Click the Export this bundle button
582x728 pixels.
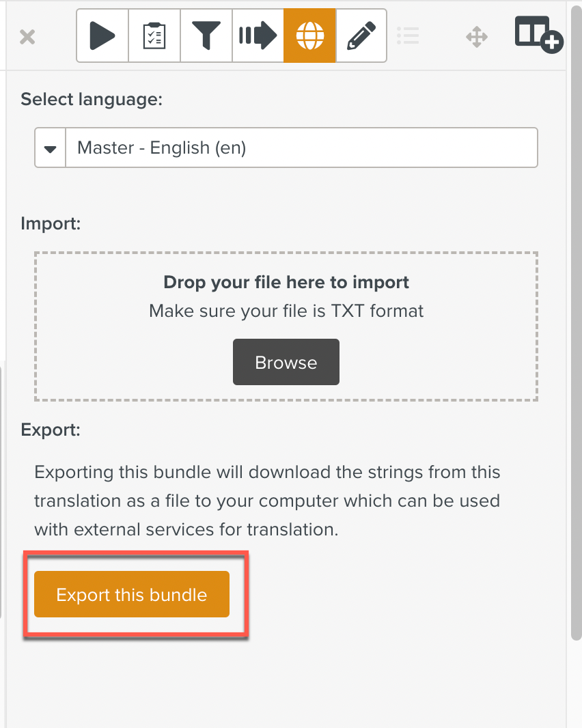[x=131, y=594]
